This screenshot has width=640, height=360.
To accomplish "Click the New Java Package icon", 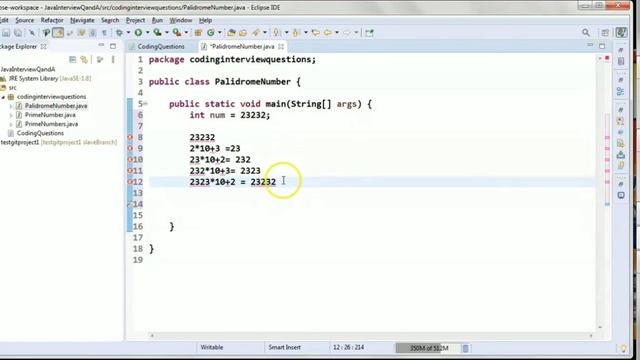I will (x=198, y=33).
